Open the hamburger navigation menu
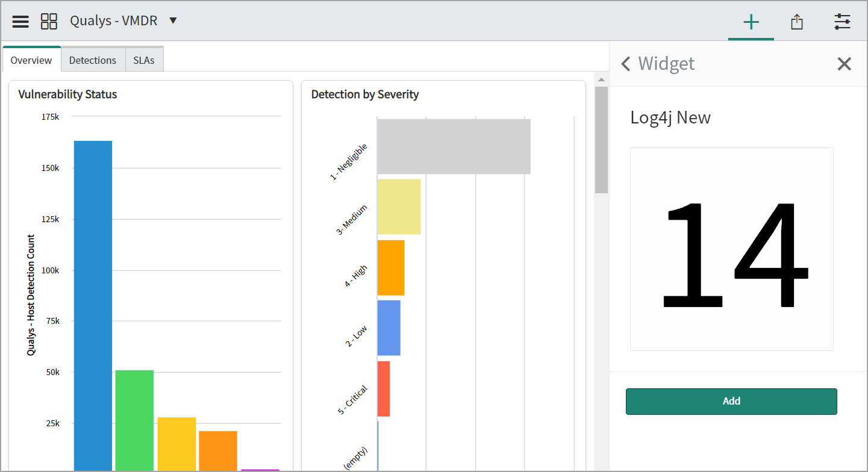The width and height of the screenshot is (868, 472). pyautogui.click(x=20, y=22)
